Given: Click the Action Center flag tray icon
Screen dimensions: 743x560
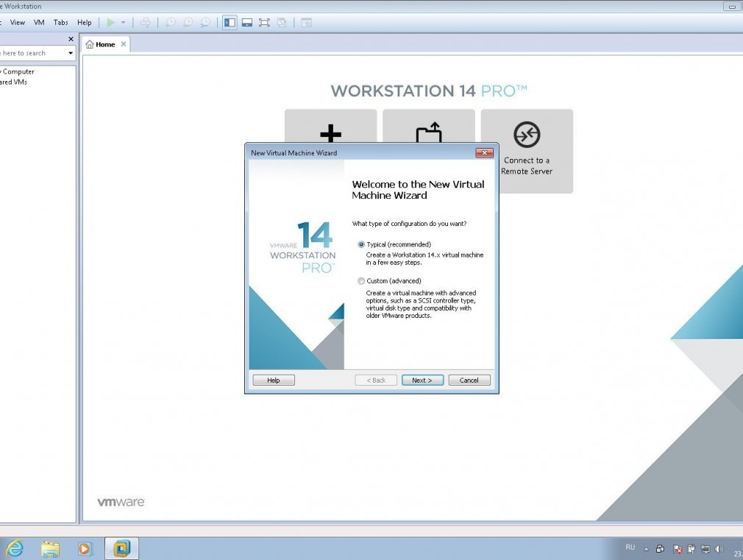Looking at the screenshot, I should point(678,549).
